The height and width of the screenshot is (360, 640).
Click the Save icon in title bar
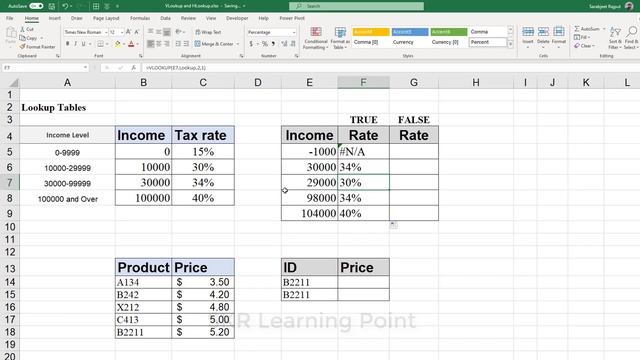point(51,6)
